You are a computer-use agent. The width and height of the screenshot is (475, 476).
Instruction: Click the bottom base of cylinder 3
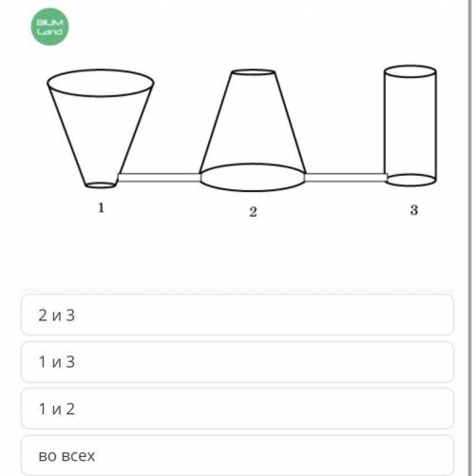point(411,180)
